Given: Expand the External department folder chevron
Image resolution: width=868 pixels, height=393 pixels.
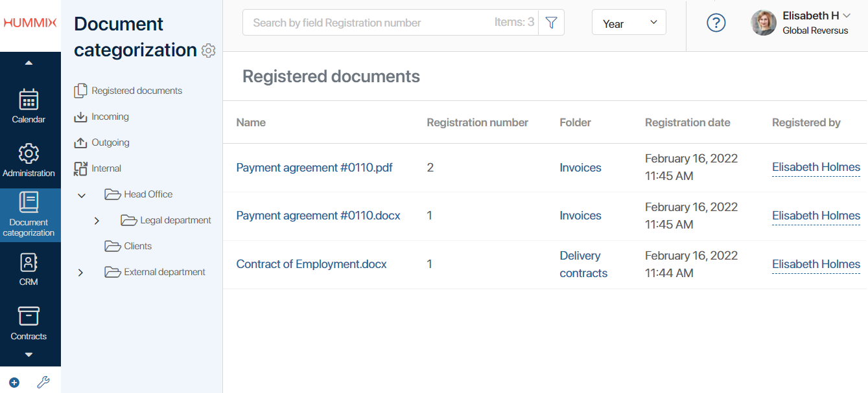Looking at the screenshot, I should (x=80, y=273).
